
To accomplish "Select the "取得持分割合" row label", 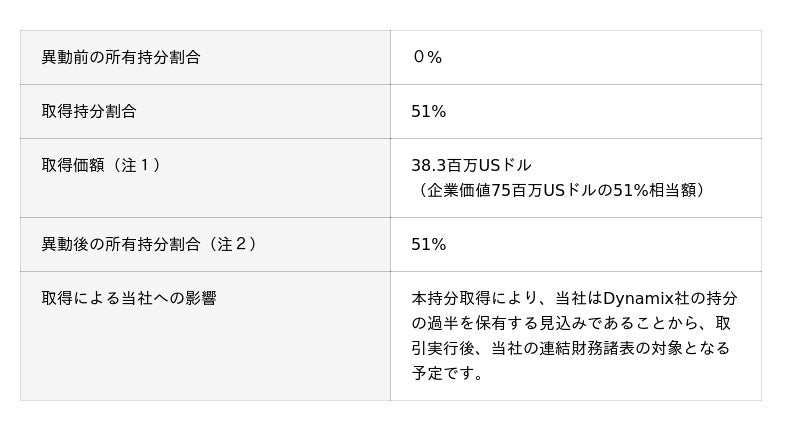I will click(x=89, y=112).
